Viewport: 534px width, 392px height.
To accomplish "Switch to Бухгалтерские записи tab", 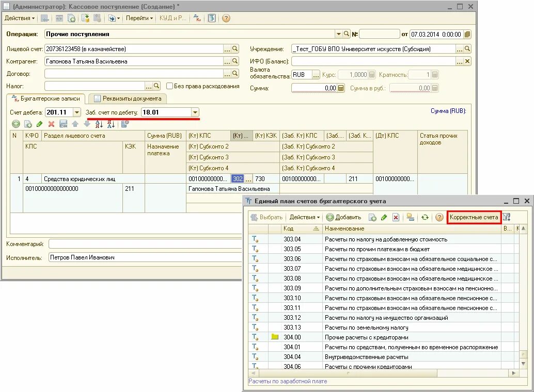I will pos(45,99).
